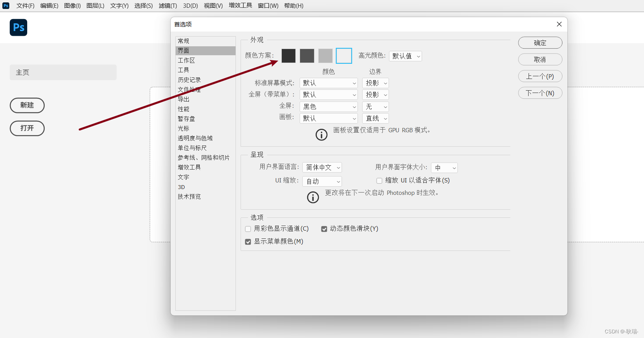Select 常规 in preferences list

(206, 41)
